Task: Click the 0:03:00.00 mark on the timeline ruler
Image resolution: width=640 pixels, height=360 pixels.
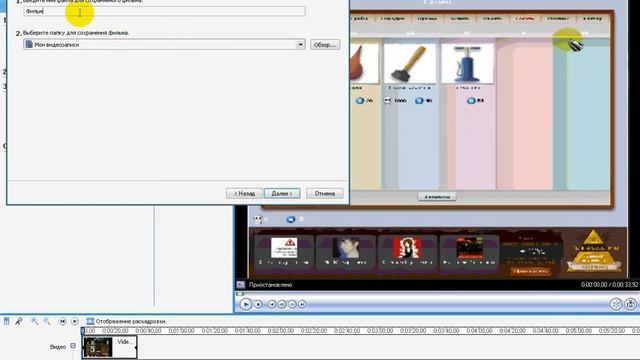Action: pyautogui.click(x=380, y=331)
